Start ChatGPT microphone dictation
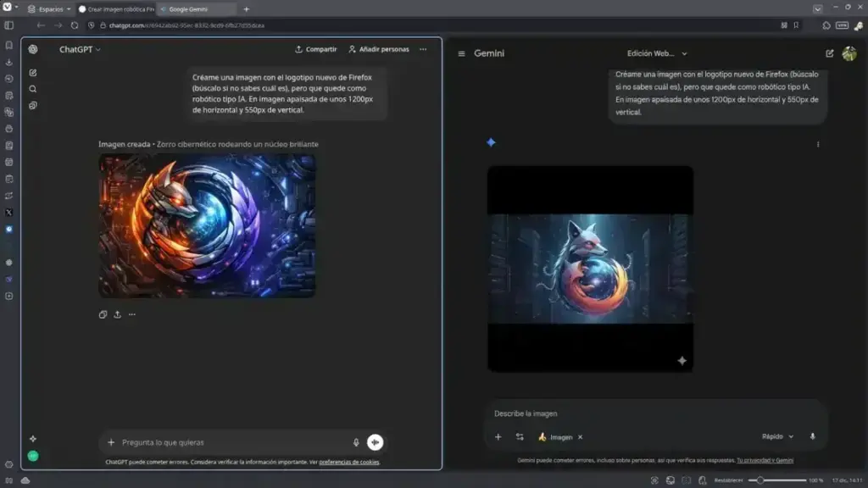The image size is (868, 488). pyautogui.click(x=356, y=442)
